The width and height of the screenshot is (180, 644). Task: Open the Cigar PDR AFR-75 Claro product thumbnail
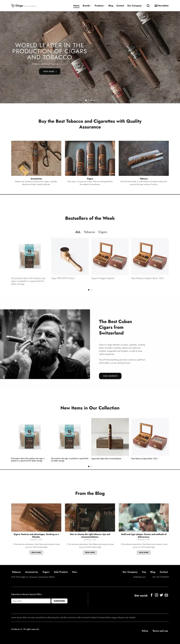pos(70,256)
